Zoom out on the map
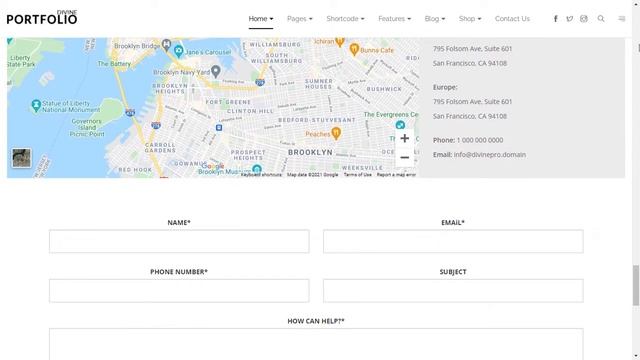 click(404, 158)
